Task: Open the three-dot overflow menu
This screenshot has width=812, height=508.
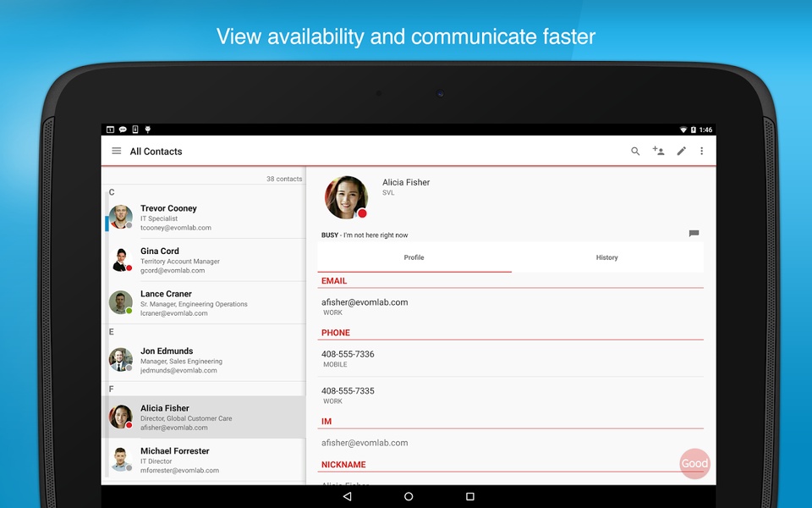Action: (x=702, y=151)
